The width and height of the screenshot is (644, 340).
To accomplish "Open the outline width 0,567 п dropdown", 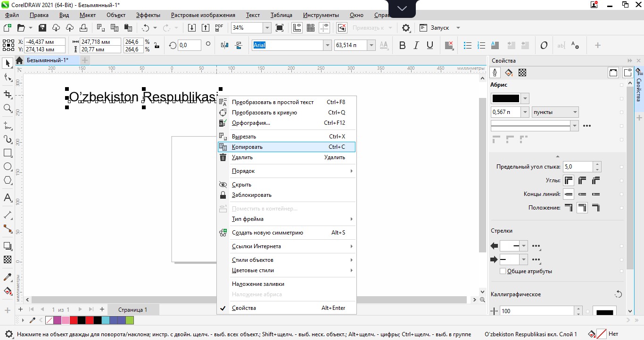I will point(525,112).
